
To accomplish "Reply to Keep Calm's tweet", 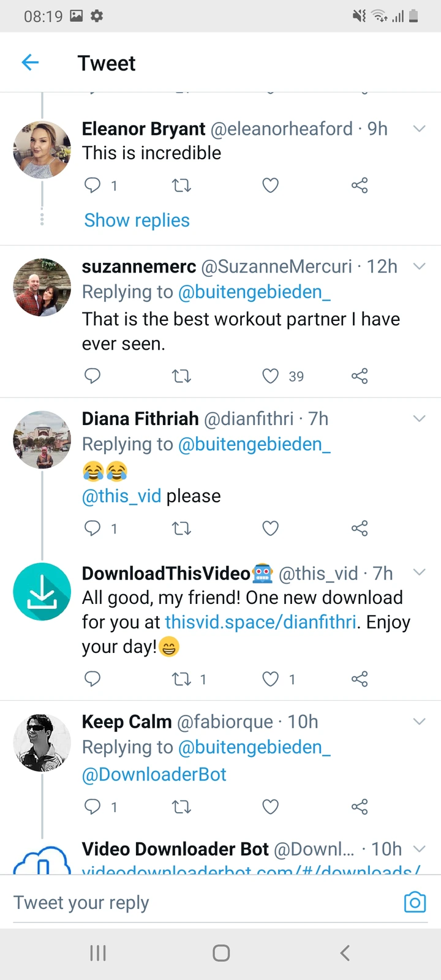I will tap(92, 807).
